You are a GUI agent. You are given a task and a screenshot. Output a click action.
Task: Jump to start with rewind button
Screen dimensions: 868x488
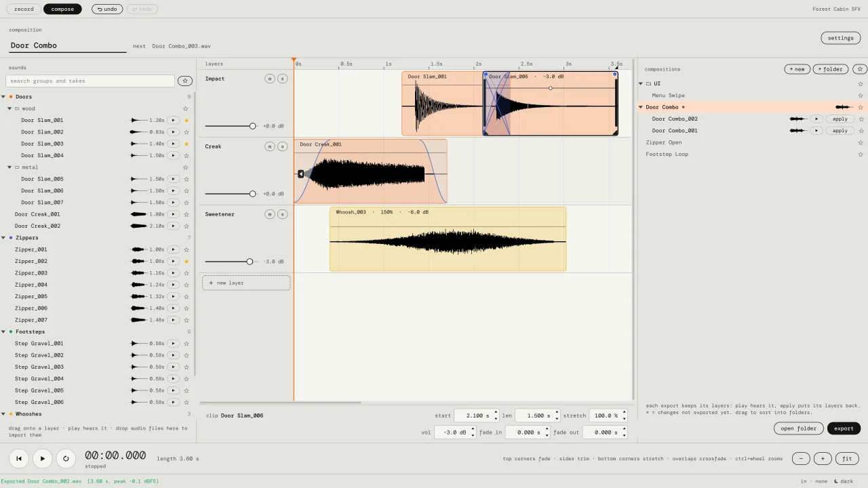19,458
